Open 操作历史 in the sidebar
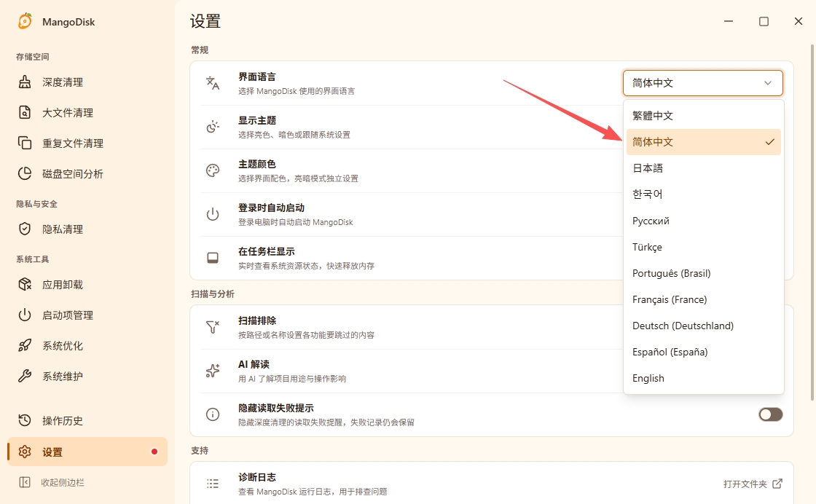Image resolution: width=816 pixels, height=504 pixels. [87, 421]
